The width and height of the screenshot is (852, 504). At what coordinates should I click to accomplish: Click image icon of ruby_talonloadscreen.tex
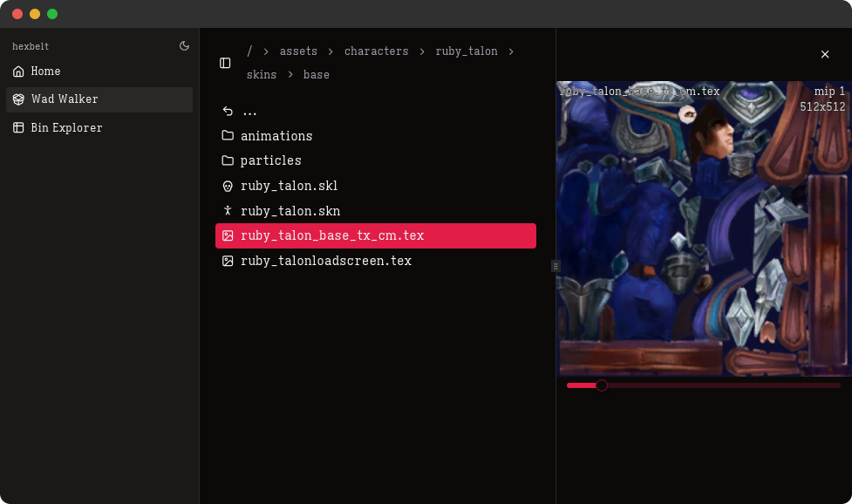tap(228, 261)
